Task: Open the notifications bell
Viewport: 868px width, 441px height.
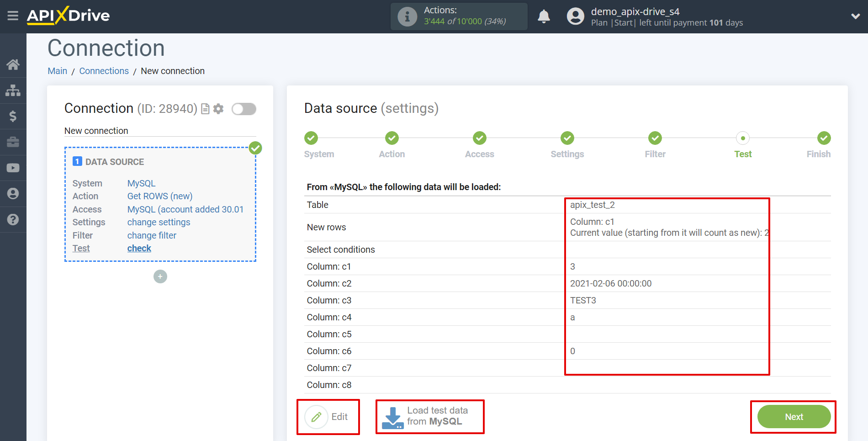Action: (544, 16)
